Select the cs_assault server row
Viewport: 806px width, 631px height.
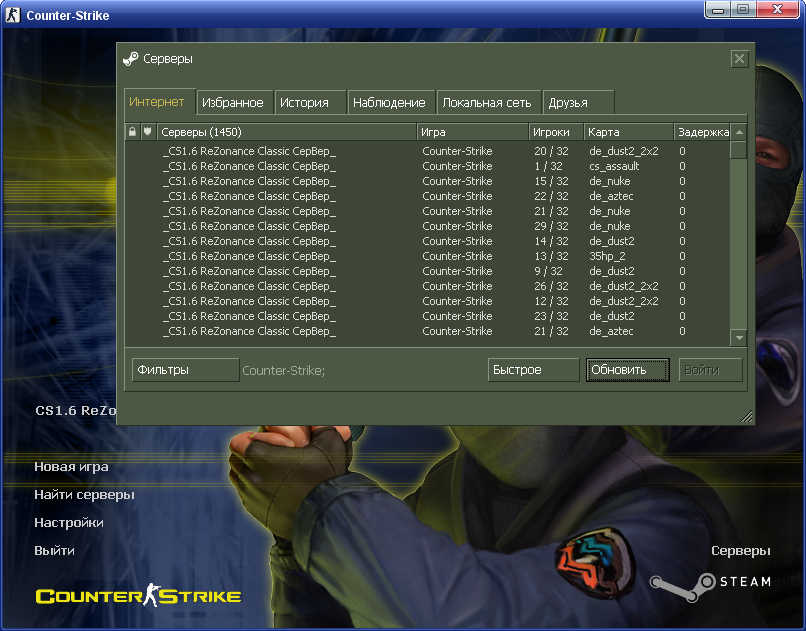pyautogui.click(x=427, y=166)
